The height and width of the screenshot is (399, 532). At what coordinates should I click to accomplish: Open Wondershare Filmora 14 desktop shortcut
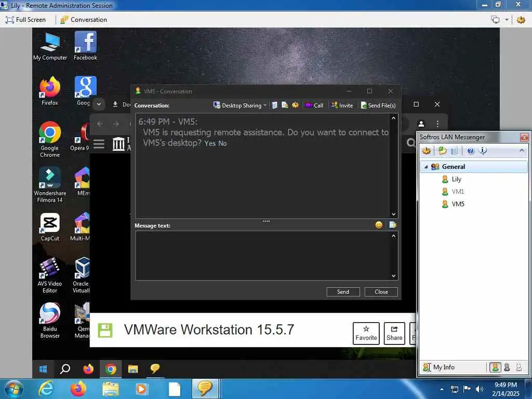50,185
